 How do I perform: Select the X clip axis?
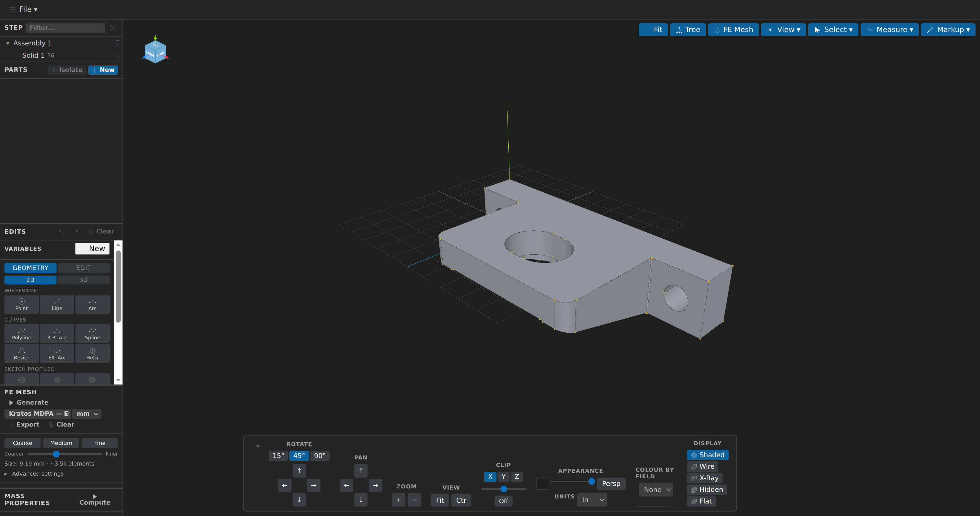(x=490, y=476)
